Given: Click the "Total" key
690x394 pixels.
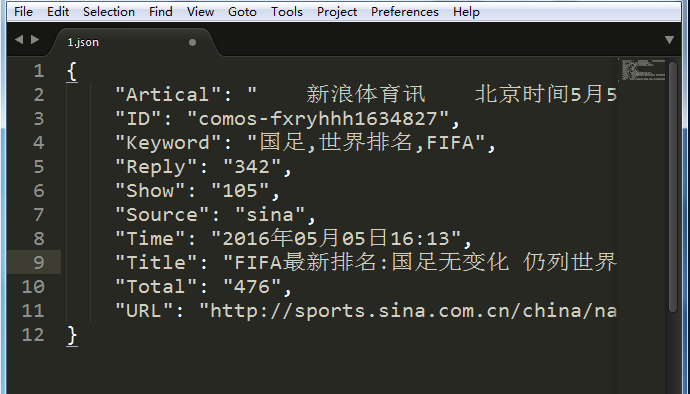Looking at the screenshot, I should [156, 287].
